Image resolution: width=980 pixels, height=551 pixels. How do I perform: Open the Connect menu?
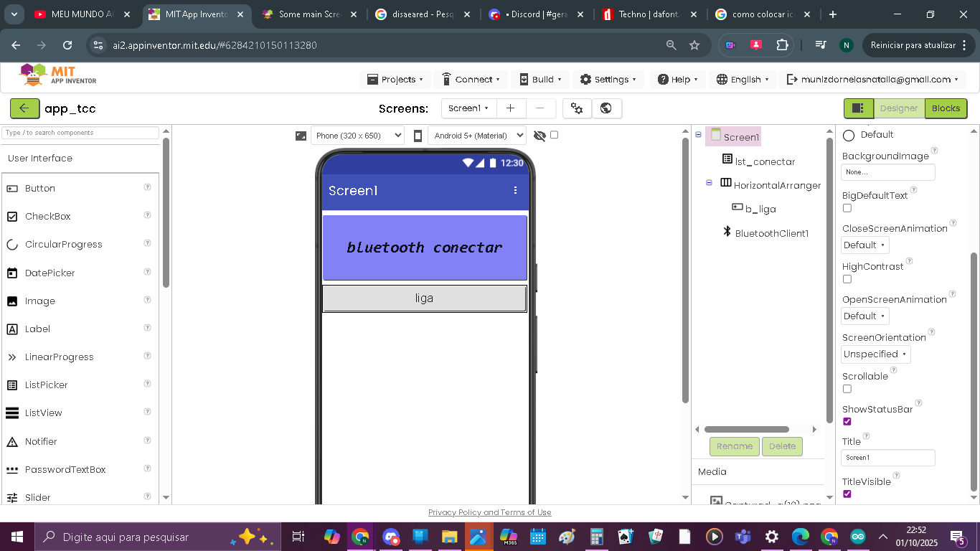tap(470, 80)
